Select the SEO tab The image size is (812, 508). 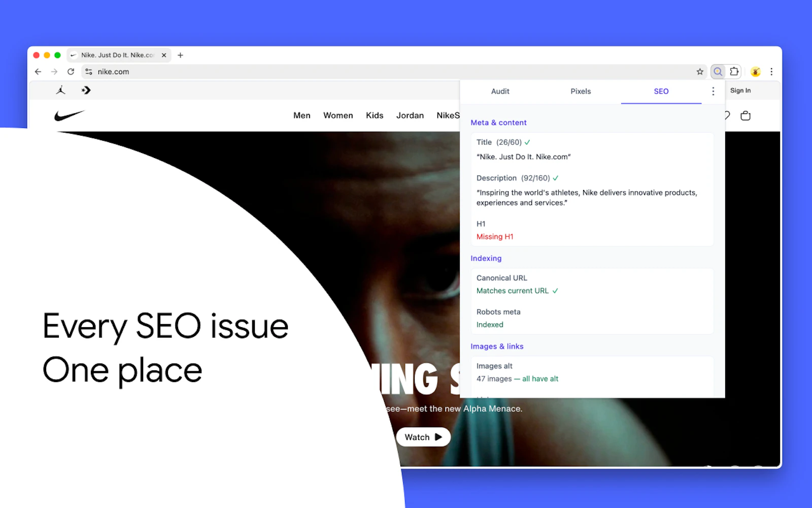tap(661, 91)
